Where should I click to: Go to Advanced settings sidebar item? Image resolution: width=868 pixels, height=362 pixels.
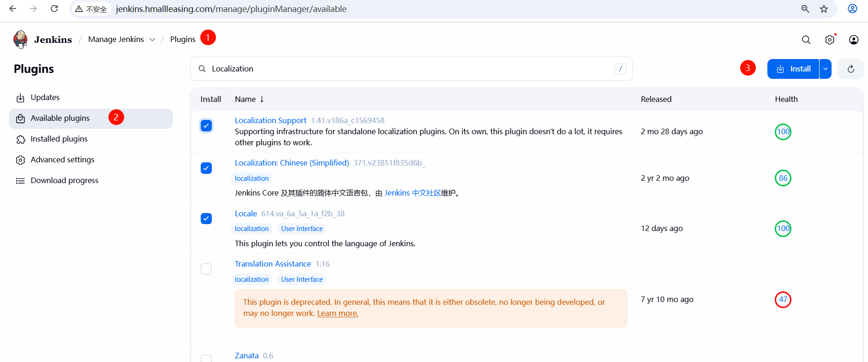coord(62,160)
